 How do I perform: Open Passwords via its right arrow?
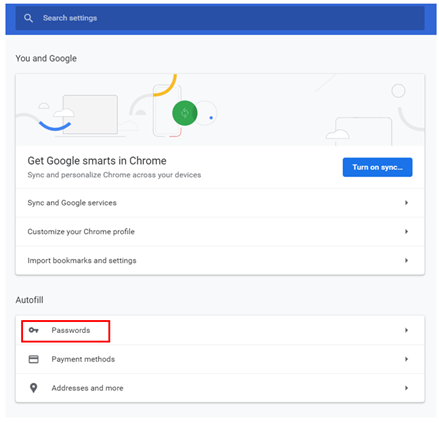pyautogui.click(x=406, y=330)
